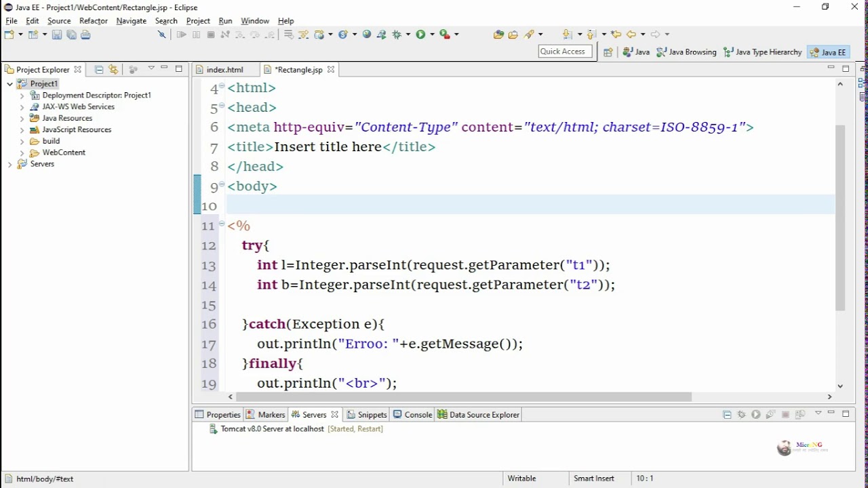Screen dimensions: 868x488
Task: Click the Next Annotation icon
Action: (x=566, y=34)
